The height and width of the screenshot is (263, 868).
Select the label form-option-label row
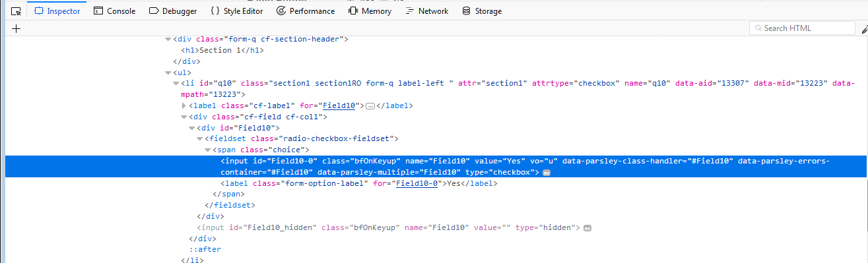coord(436,183)
